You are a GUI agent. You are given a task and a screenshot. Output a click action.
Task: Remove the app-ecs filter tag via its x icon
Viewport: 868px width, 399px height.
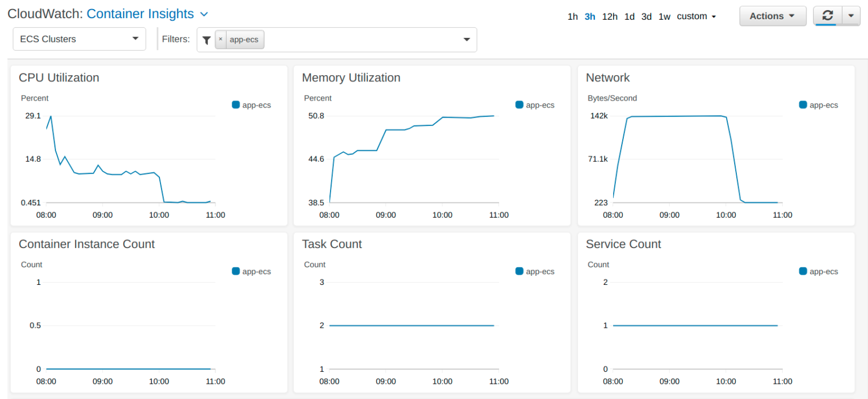point(220,39)
